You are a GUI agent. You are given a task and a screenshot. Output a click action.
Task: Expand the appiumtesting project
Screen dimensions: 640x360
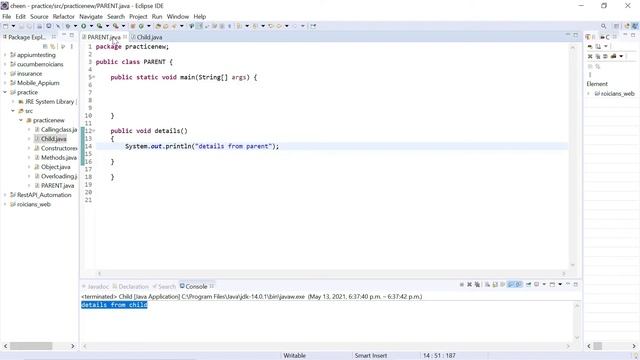(5, 55)
